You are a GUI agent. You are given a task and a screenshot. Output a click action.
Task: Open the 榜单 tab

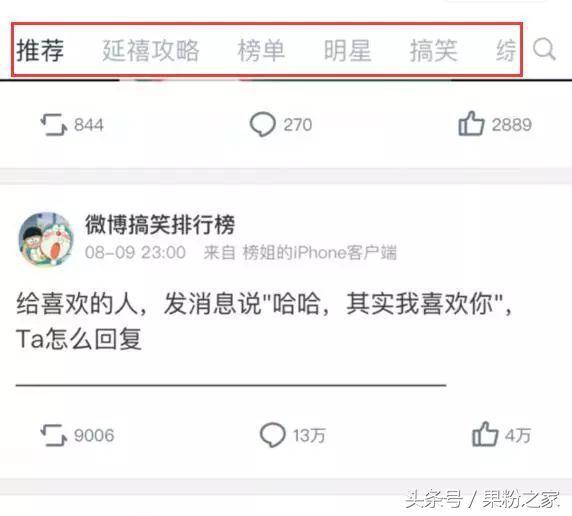click(261, 50)
